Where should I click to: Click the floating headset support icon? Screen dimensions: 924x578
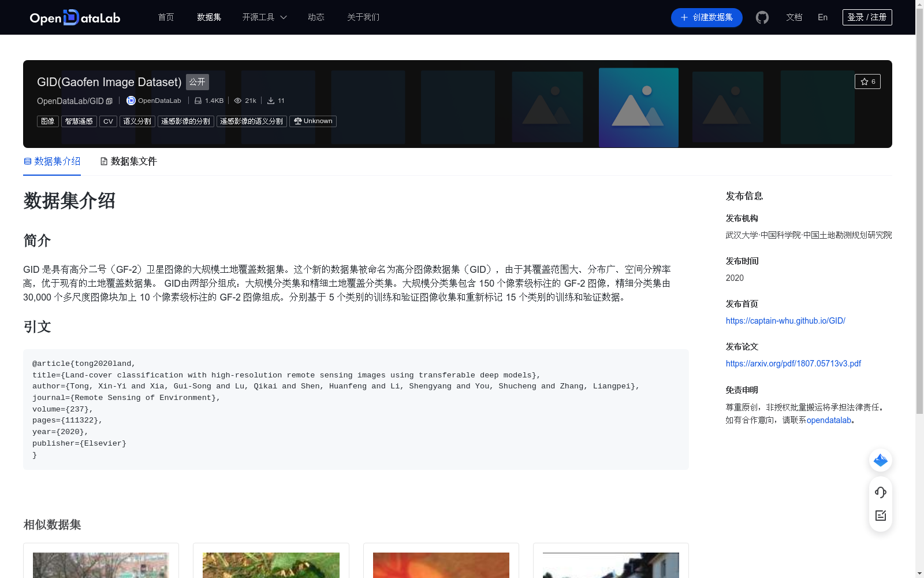pos(880,492)
